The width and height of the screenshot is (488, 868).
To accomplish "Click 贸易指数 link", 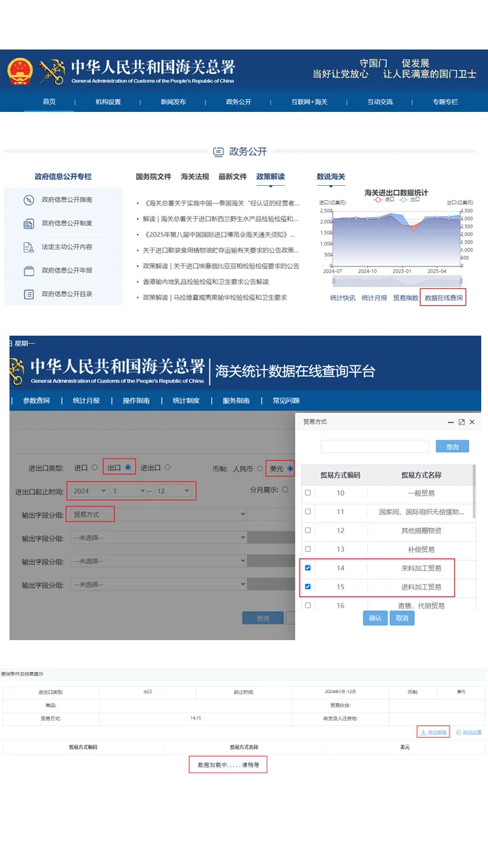I will pos(405,298).
